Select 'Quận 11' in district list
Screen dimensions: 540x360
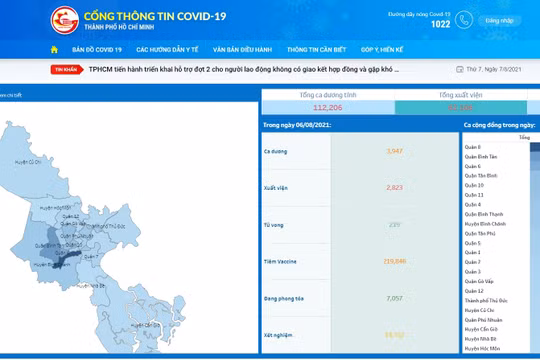click(474, 195)
